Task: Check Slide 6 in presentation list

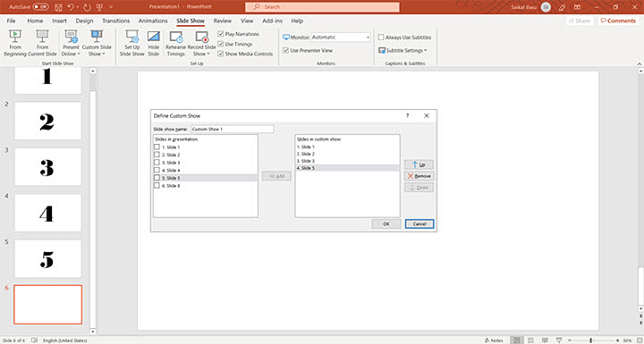Action: click(x=157, y=186)
